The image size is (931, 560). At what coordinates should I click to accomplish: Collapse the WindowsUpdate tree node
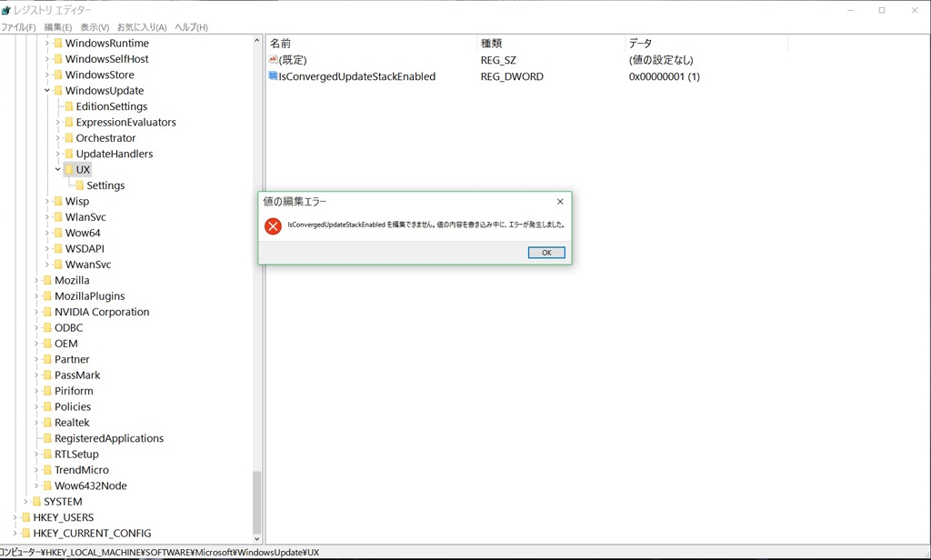[47, 90]
